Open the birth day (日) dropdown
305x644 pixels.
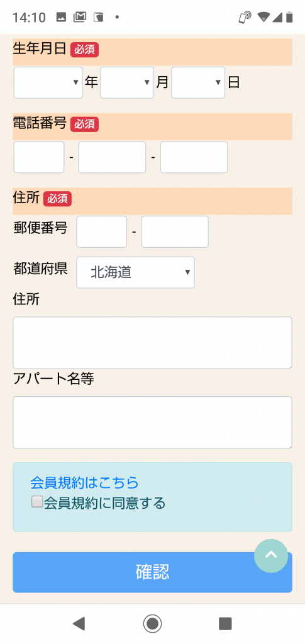198,82
